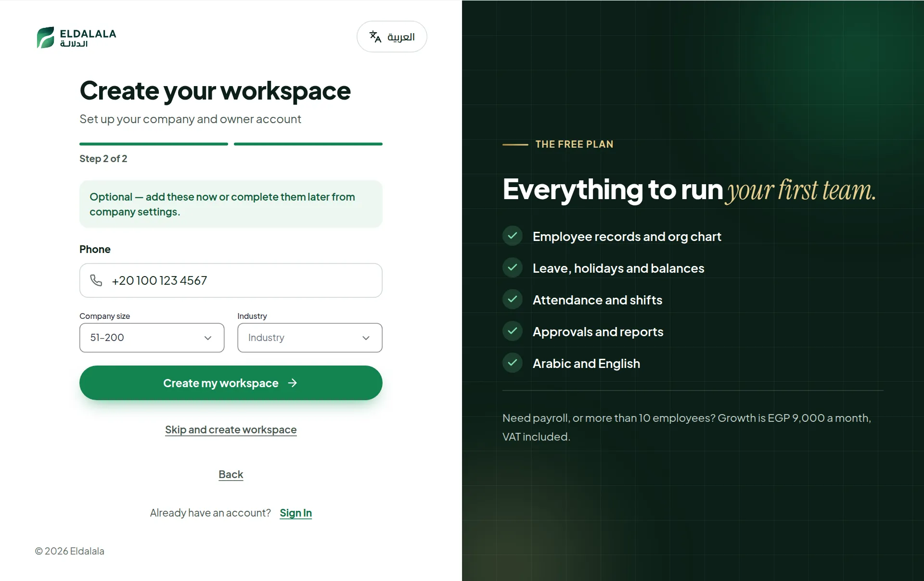Open the Industry dropdown
924x581 pixels.
coord(310,338)
